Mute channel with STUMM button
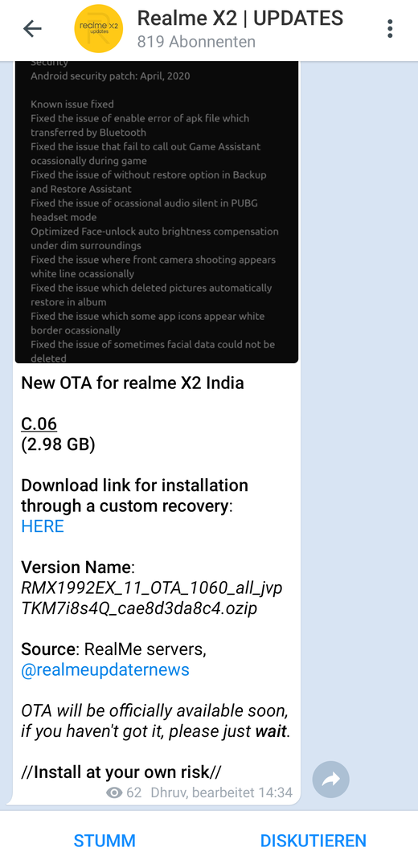Screen dimensions: 418x868 [104, 841]
